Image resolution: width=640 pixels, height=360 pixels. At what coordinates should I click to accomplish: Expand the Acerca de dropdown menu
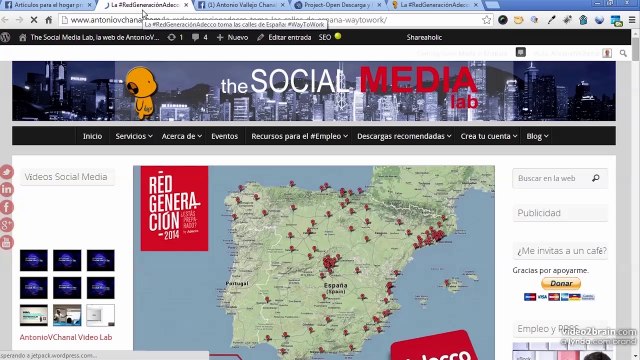point(182,136)
